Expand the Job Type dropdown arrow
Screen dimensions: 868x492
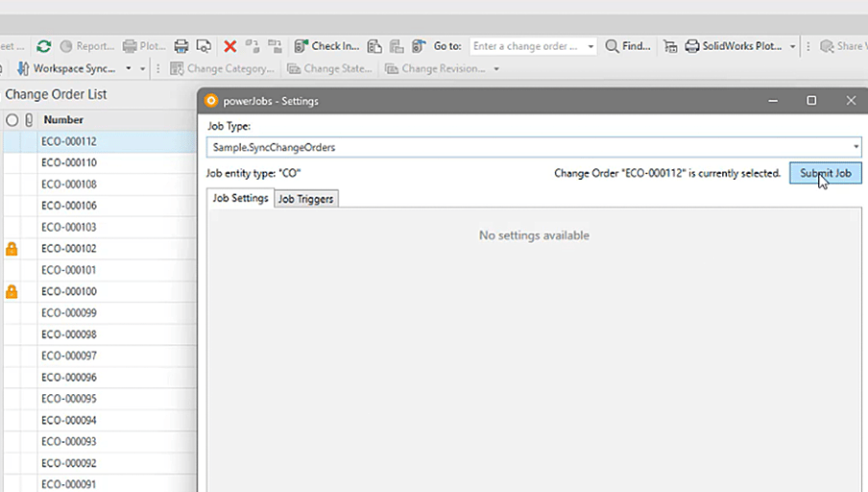(856, 147)
